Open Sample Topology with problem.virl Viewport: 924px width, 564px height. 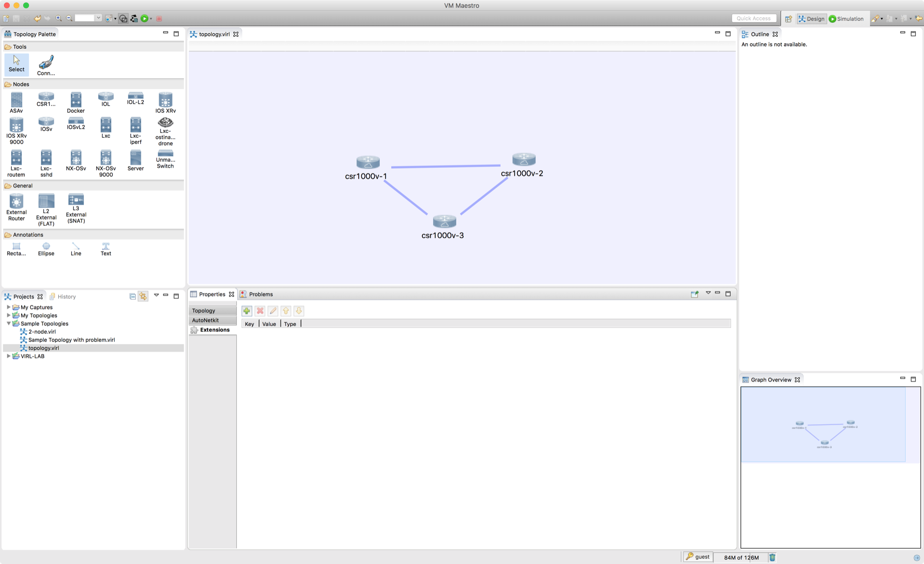tap(68, 339)
